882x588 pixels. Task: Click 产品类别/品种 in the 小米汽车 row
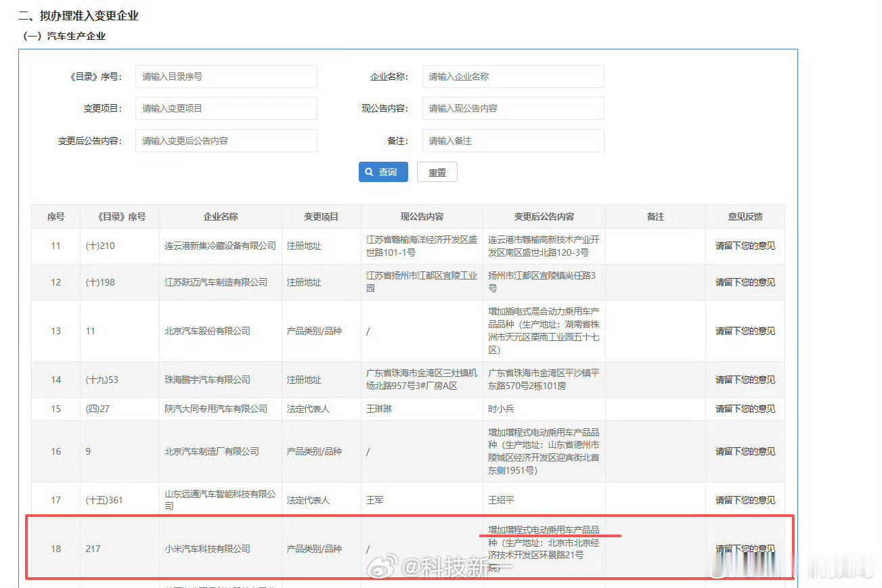coord(314,549)
